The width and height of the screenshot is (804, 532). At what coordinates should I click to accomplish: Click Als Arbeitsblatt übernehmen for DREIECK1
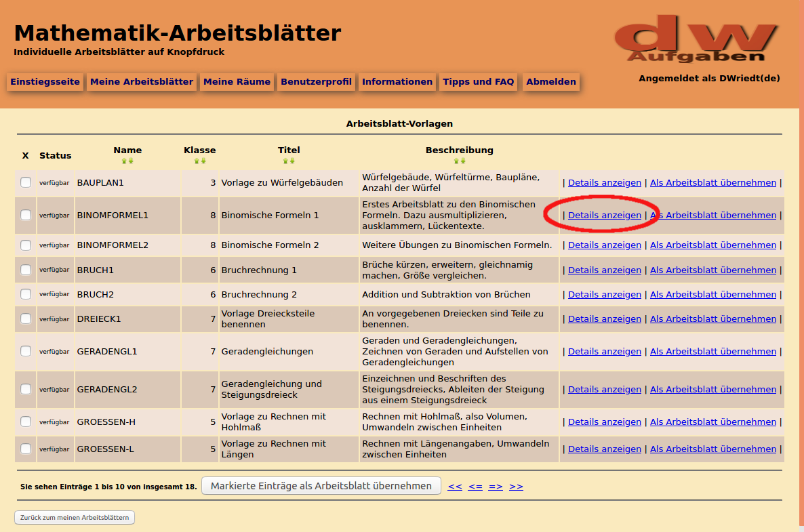[713, 319]
